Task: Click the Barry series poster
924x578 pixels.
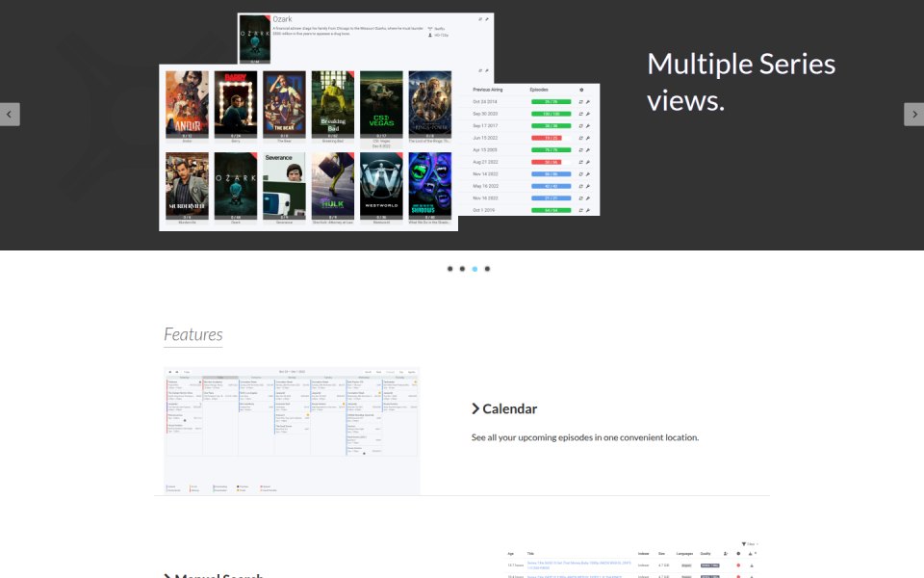Action: coord(236,104)
